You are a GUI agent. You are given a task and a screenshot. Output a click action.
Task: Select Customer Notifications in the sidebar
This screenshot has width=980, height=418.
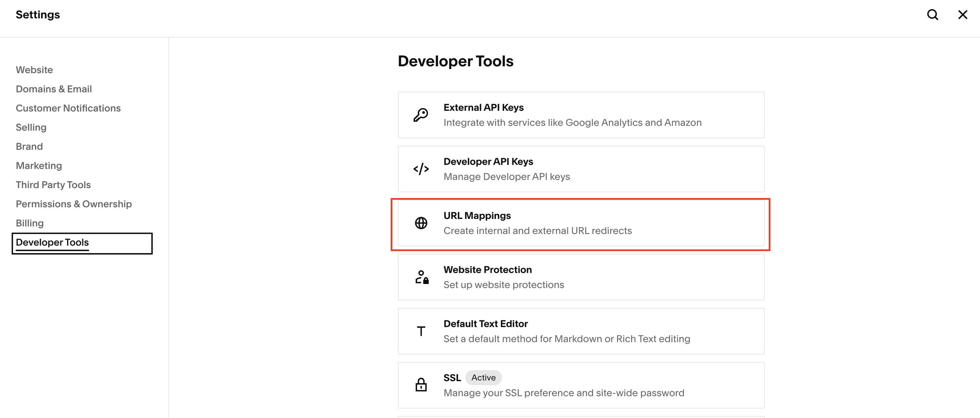(68, 108)
